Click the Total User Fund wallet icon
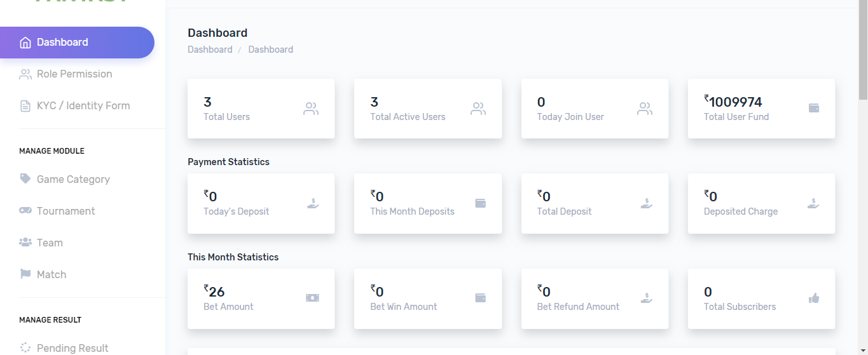 click(x=813, y=108)
